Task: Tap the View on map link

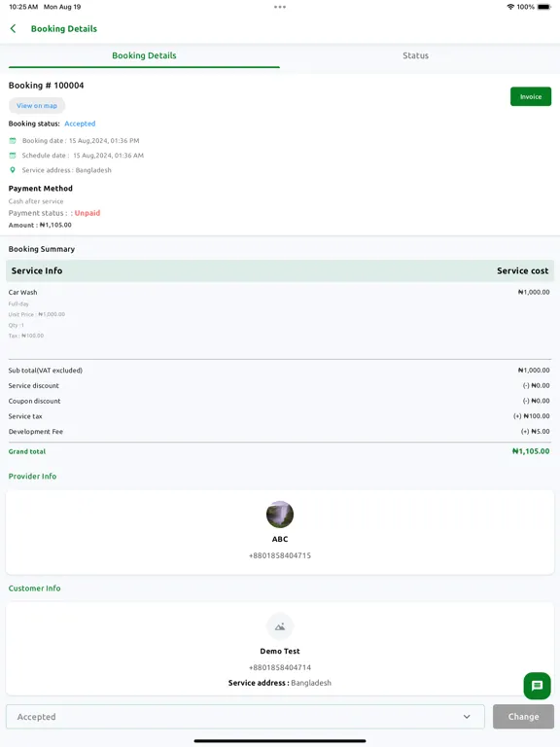Action: [x=37, y=106]
